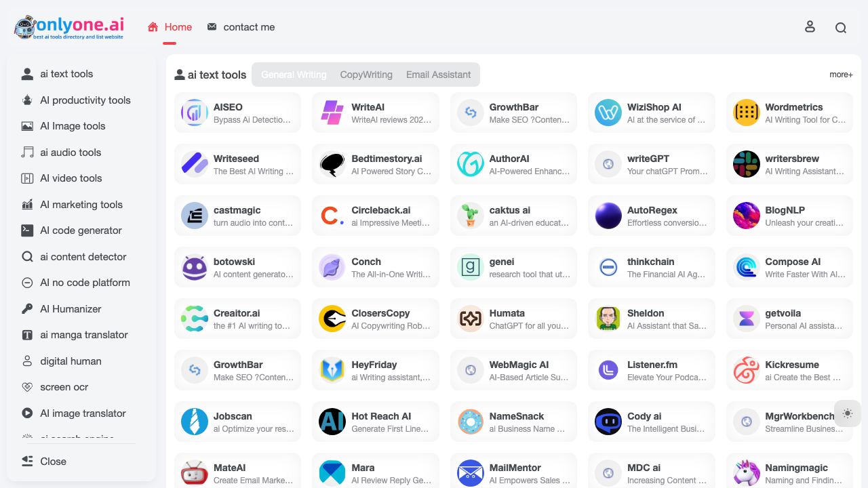Click the more+ link

(841, 75)
